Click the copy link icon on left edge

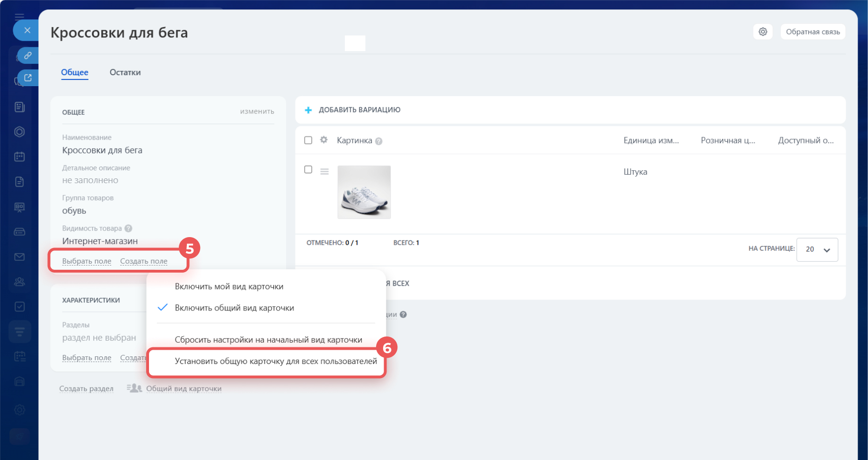tap(28, 55)
